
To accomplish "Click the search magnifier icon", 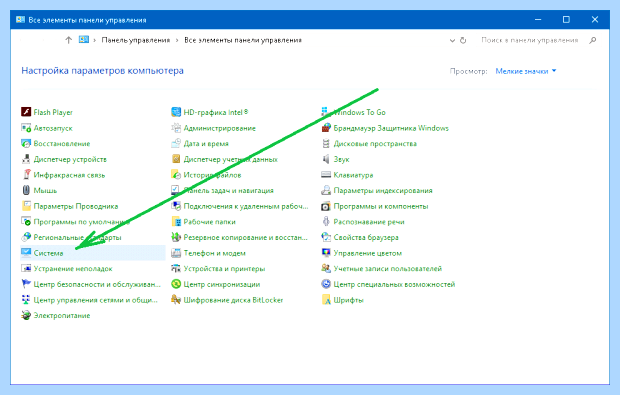I will (x=592, y=40).
